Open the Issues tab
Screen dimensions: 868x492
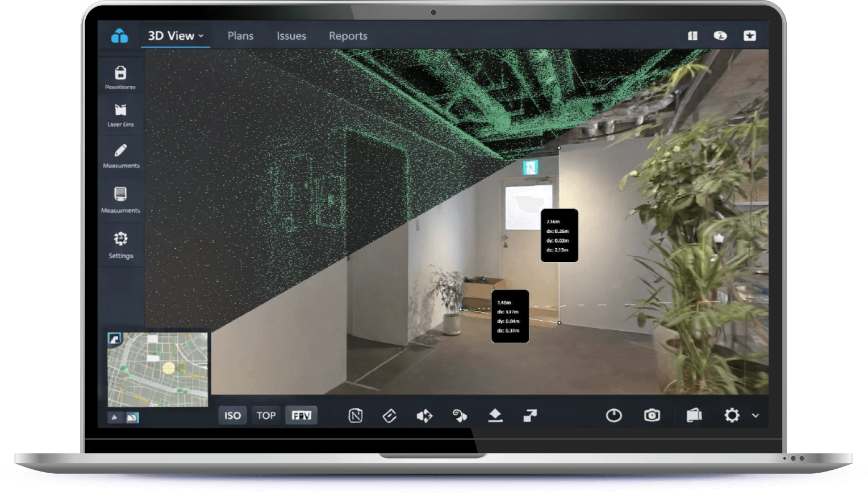(x=291, y=36)
